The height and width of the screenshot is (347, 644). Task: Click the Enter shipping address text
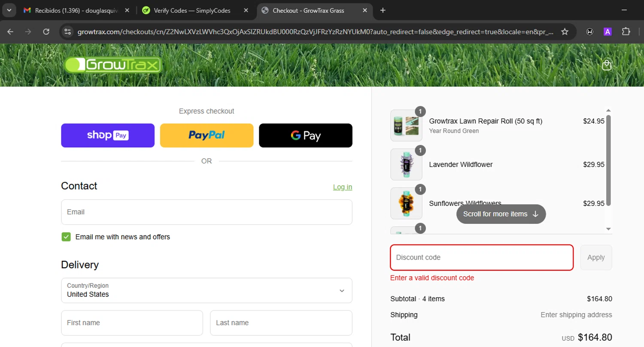click(x=576, y=315)
